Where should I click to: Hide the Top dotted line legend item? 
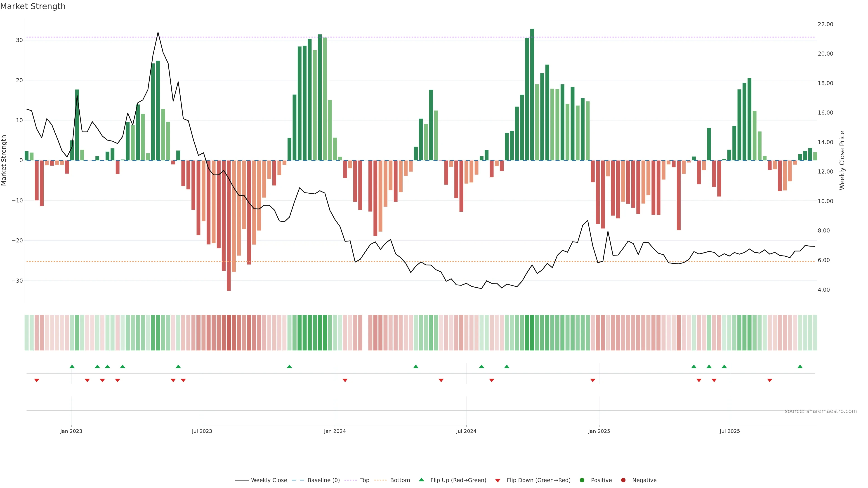click(x=364, y=480)
